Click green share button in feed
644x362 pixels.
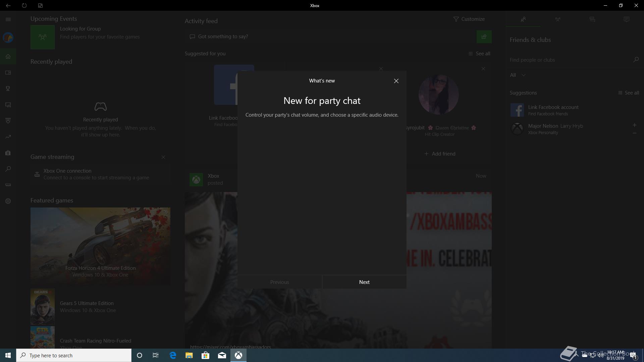(x=484, y=37)
